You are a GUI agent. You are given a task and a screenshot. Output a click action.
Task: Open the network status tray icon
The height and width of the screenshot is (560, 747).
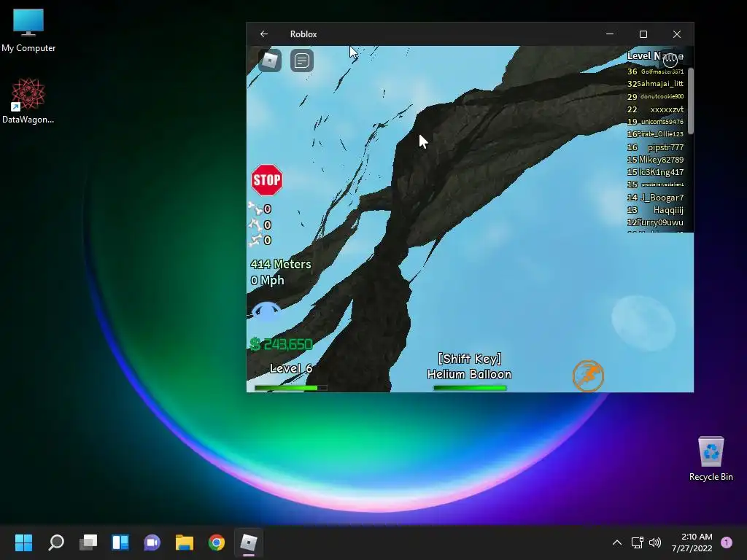click(x=637, y=542)
